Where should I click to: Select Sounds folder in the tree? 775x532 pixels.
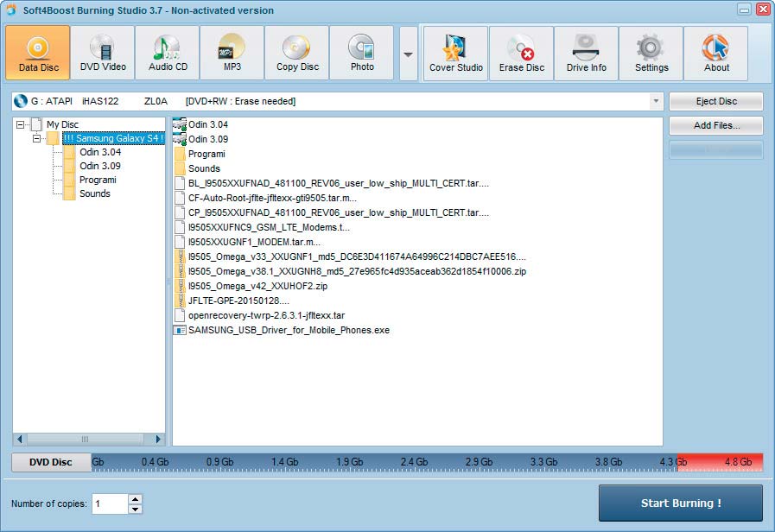click(x=95, y=193)
